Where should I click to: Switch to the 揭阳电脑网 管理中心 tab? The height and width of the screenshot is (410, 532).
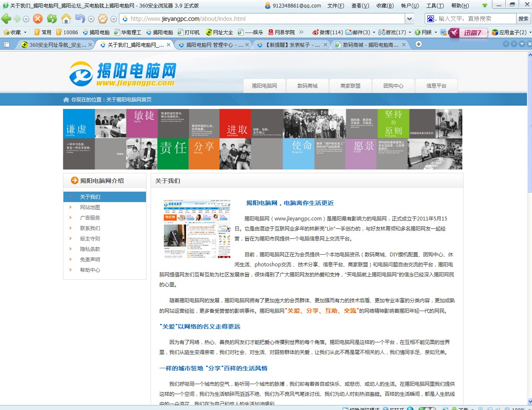pyautogui.click(x=213, y=45)
